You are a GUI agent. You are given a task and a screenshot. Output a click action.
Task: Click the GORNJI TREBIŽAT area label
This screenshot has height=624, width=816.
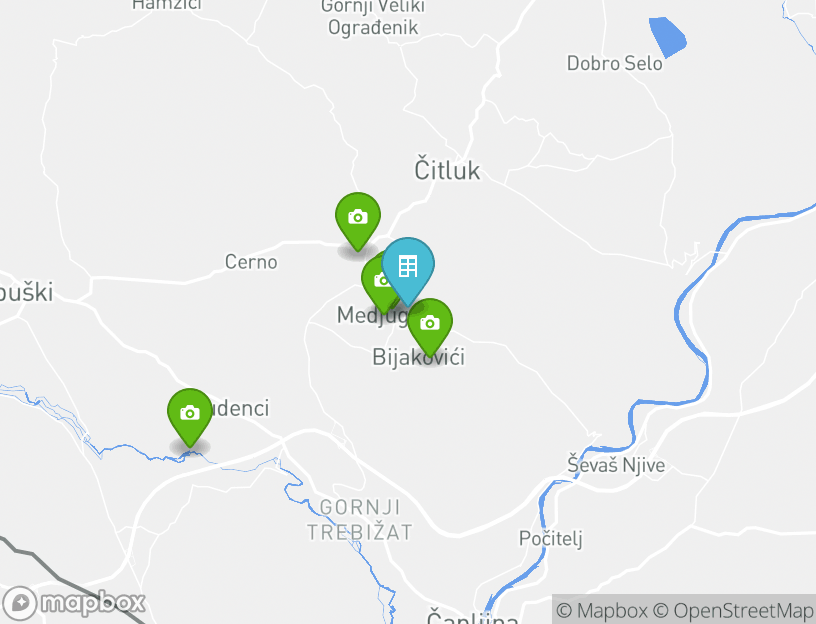[360, 520]
